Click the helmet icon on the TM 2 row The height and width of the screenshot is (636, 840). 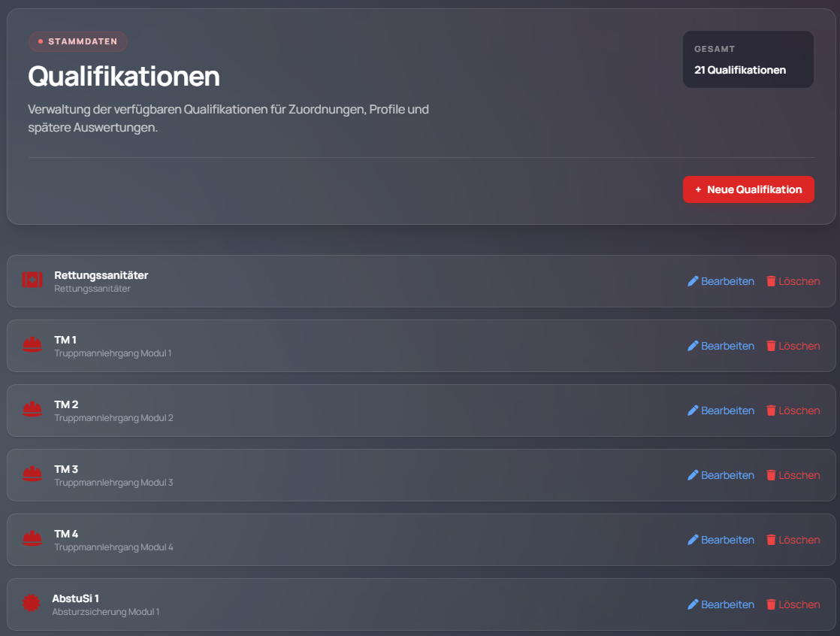[x=32, y=410]
